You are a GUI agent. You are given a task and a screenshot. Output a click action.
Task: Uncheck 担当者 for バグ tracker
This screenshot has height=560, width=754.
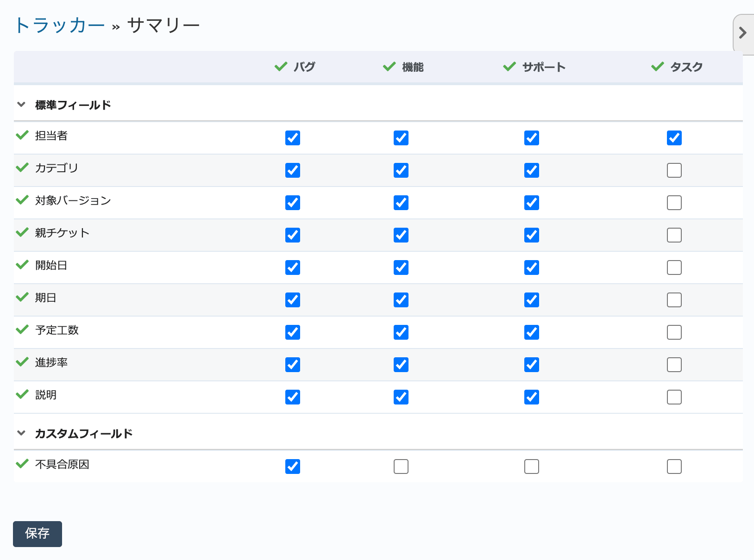pos(293,138)
